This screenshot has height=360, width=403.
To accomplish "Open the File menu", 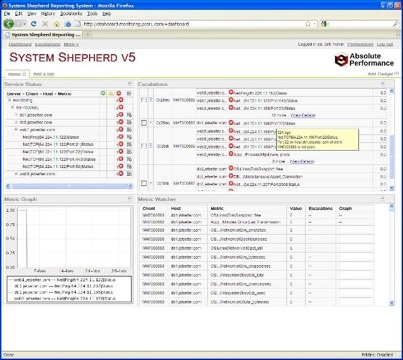I will click(x=7, y=14).
